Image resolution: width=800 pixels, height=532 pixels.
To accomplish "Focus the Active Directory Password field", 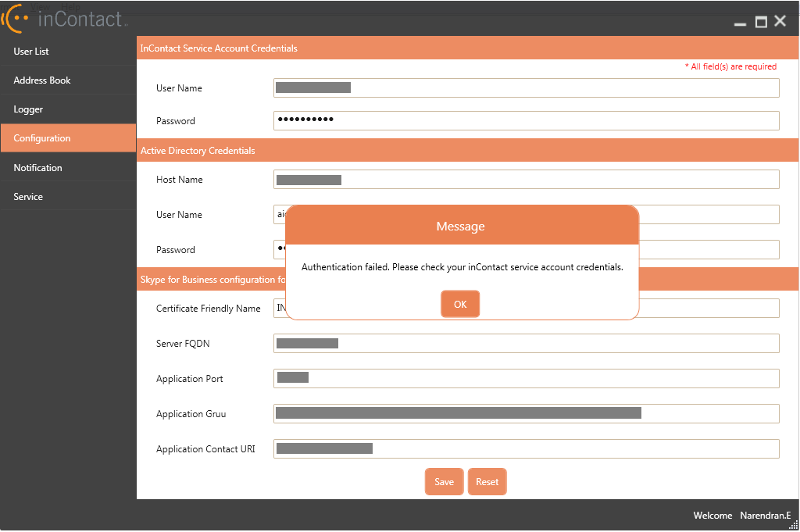I will 709,249.
